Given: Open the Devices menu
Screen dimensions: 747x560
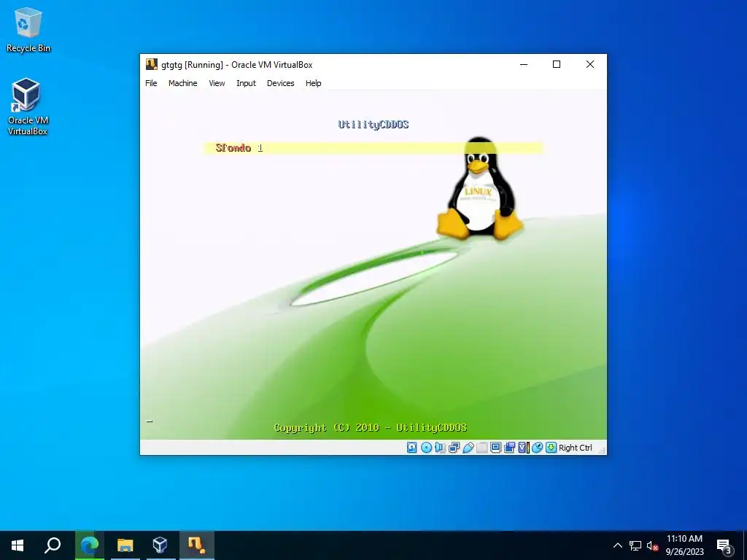Looking at the screenshot, I should point(281,83).
